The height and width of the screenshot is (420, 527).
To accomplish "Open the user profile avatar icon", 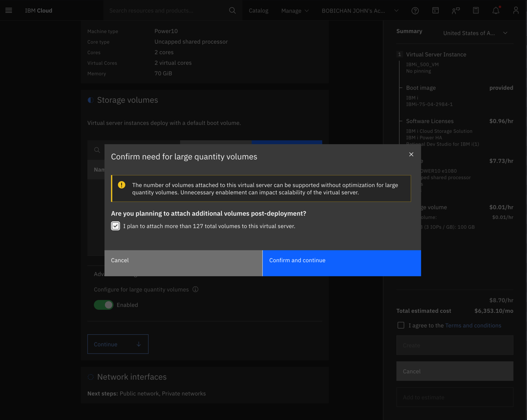I will pyautogui.click(x=516, y=10).
